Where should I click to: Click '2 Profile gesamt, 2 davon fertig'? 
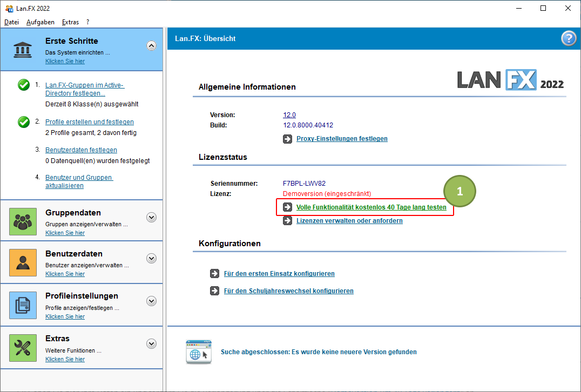pyautogui.click(x=91, y=133)
